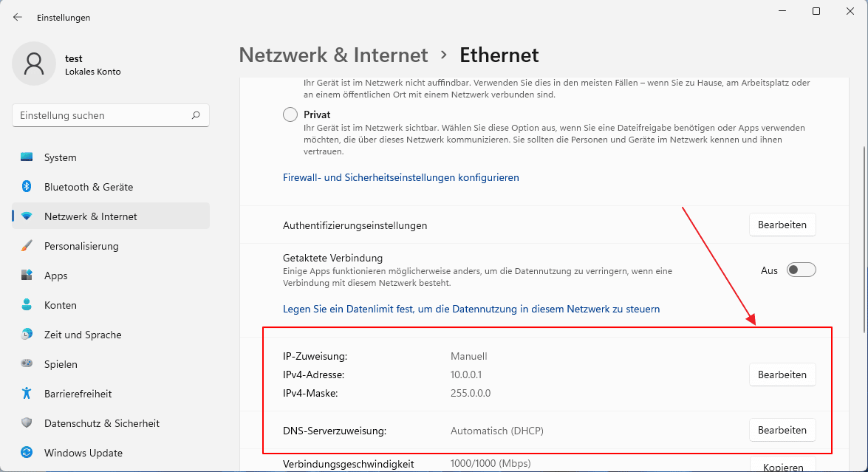
Task: Click the search magnifier icon
Action: (x=196, y=115)
